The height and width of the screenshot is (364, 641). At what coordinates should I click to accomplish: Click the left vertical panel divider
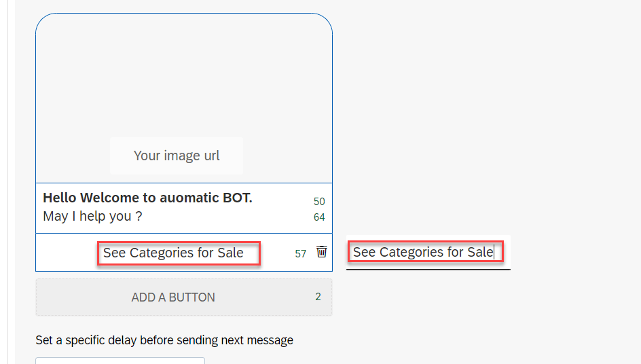coord(8,182)
